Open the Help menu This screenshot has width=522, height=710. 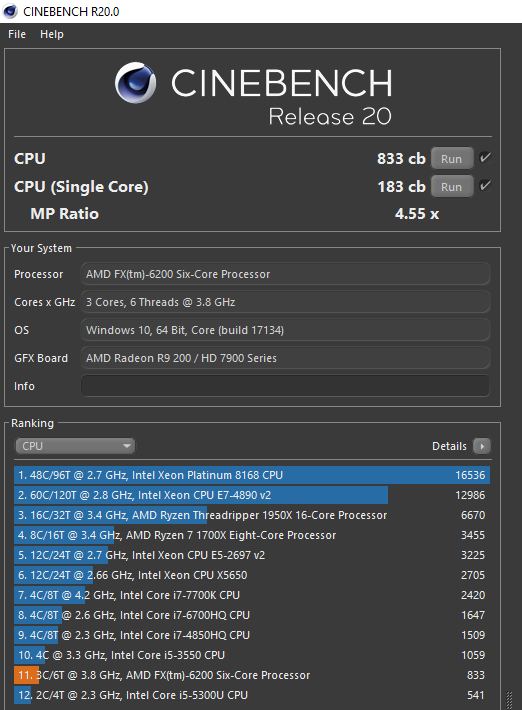(52, 34)
